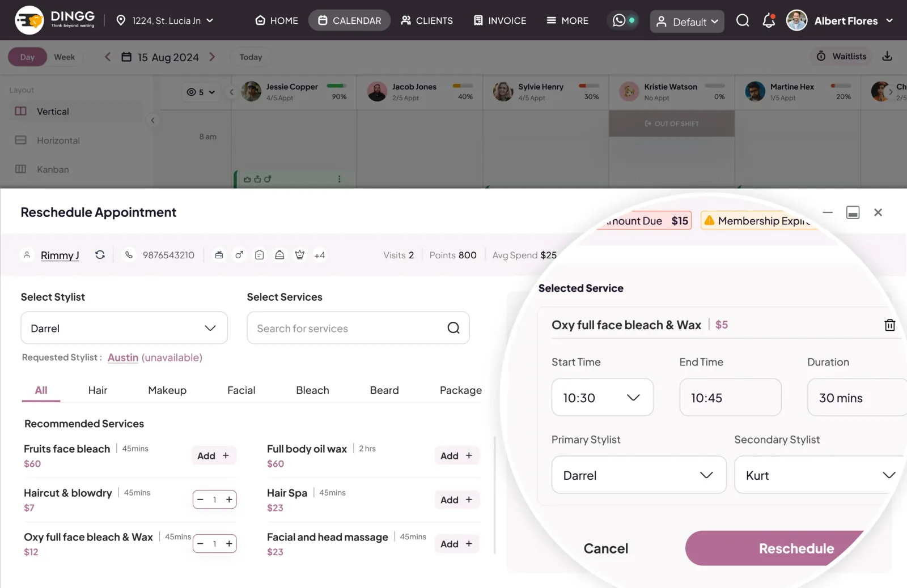This screenshot has height=588, width=907.
Task: Open Default profile dropdown
Action: [687, 22]
